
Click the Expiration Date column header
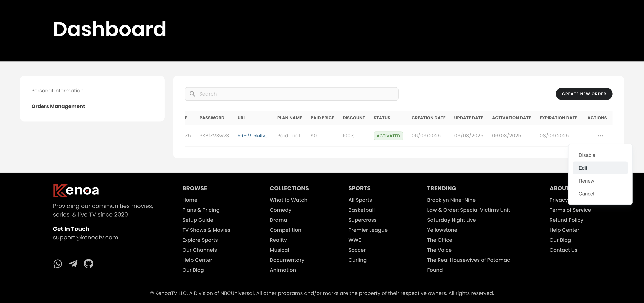(x=558, y=118)
